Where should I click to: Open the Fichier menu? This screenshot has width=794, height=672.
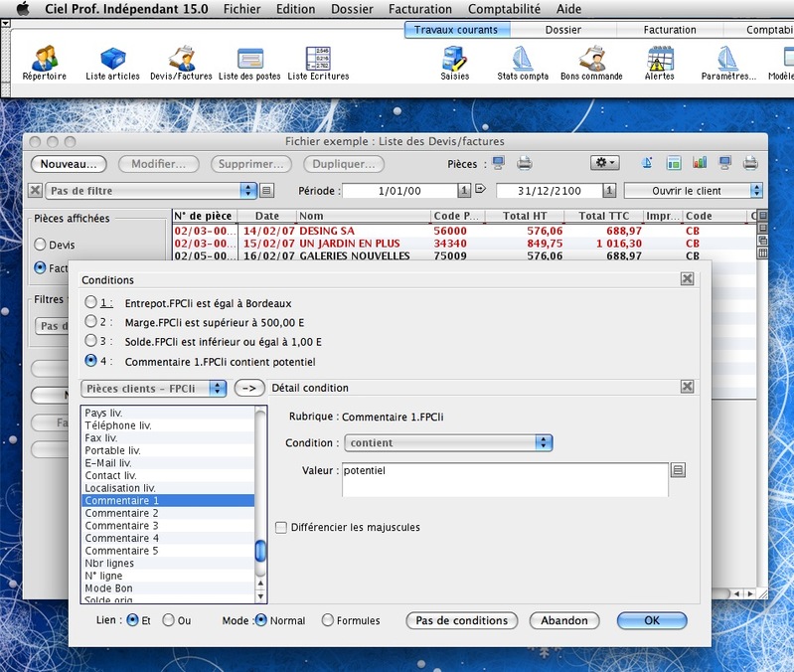[x=242, y=9]
